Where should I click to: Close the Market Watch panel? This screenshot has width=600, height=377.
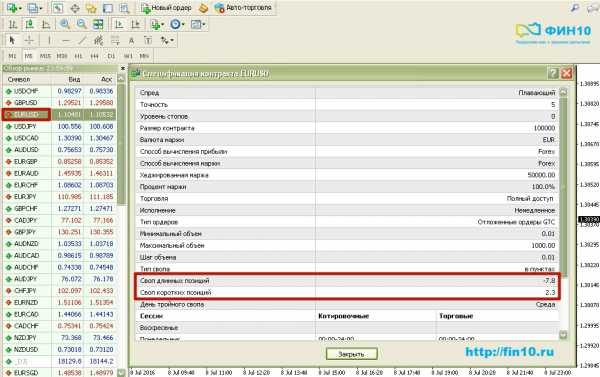[x=122, y=68]
